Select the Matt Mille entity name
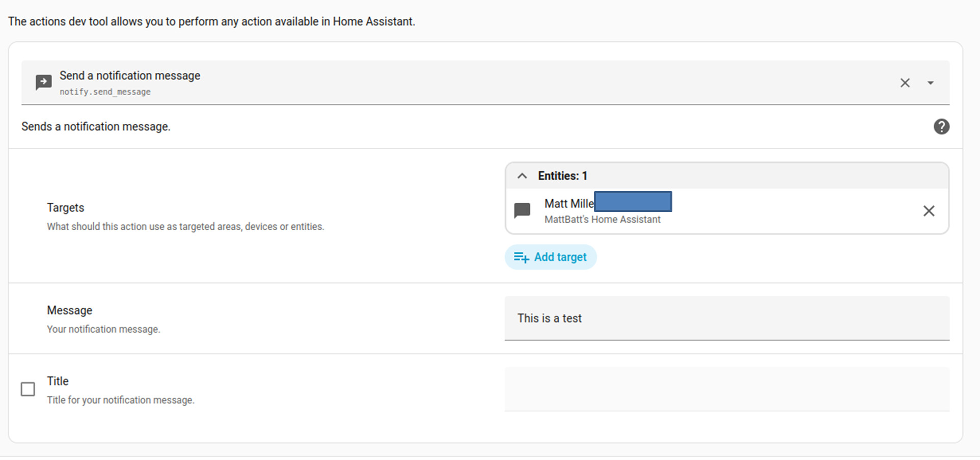The width and height of the screenshot is (980, 460). (569, 204)
